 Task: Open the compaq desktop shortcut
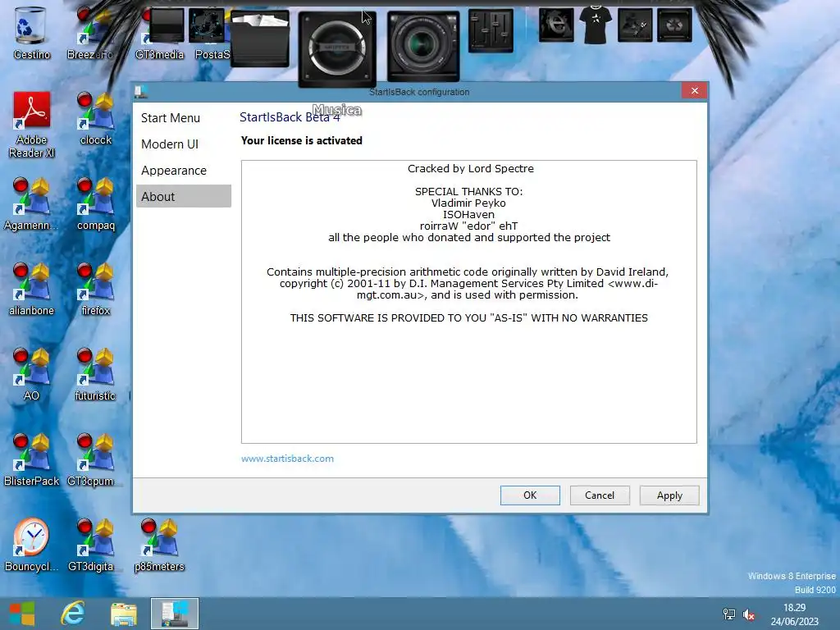pyautogui.click(x=95, y=203)
